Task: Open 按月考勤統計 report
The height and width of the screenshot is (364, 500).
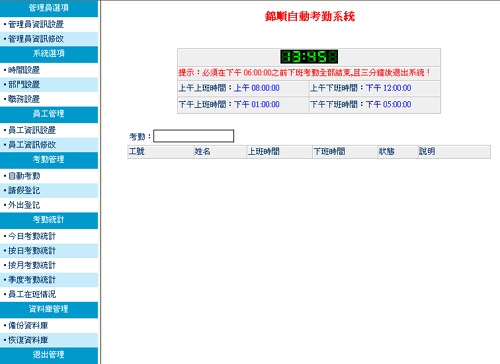Action: (x=32, y=265)
